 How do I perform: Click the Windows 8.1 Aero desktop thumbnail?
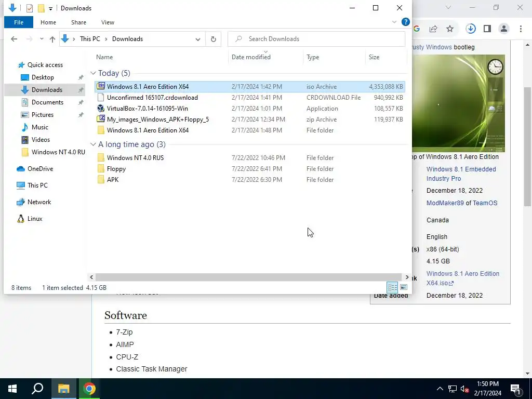click(458, 103)
